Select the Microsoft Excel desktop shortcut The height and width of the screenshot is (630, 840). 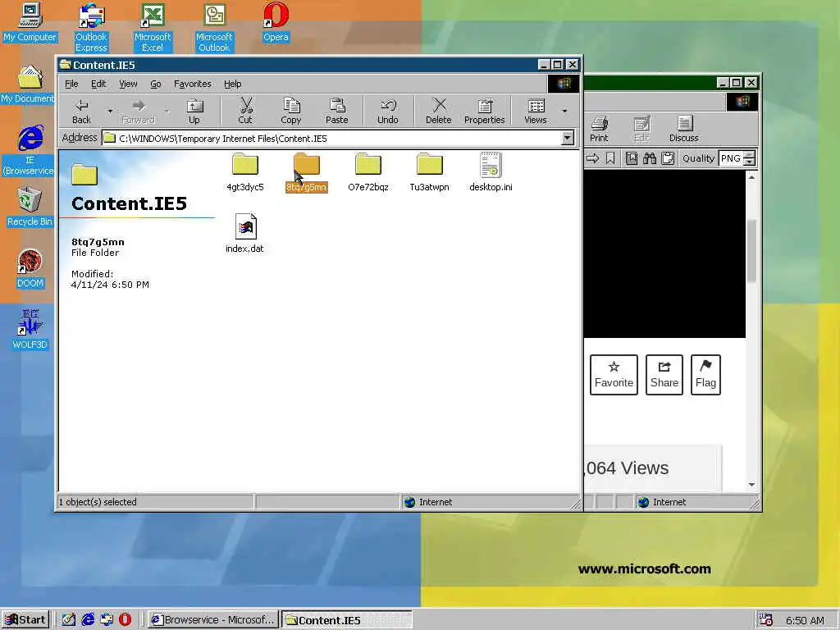click(153, 28)
